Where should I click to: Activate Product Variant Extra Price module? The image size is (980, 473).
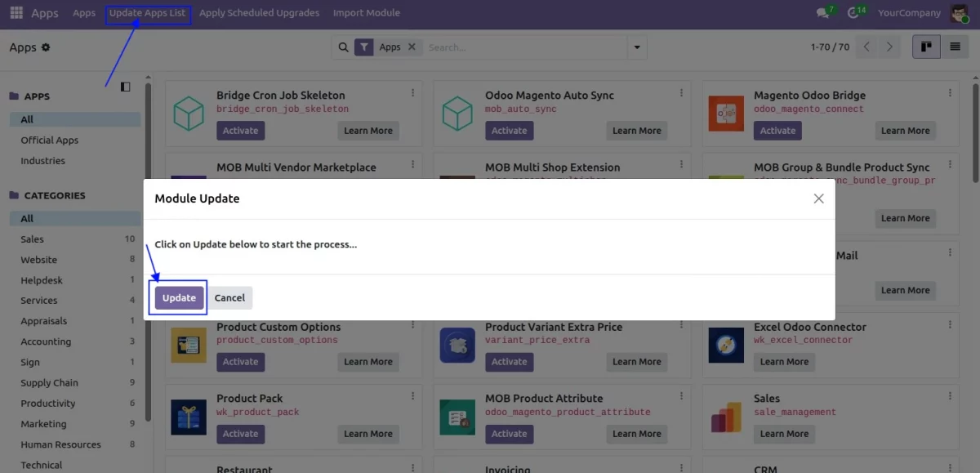(x=509, y=362)
